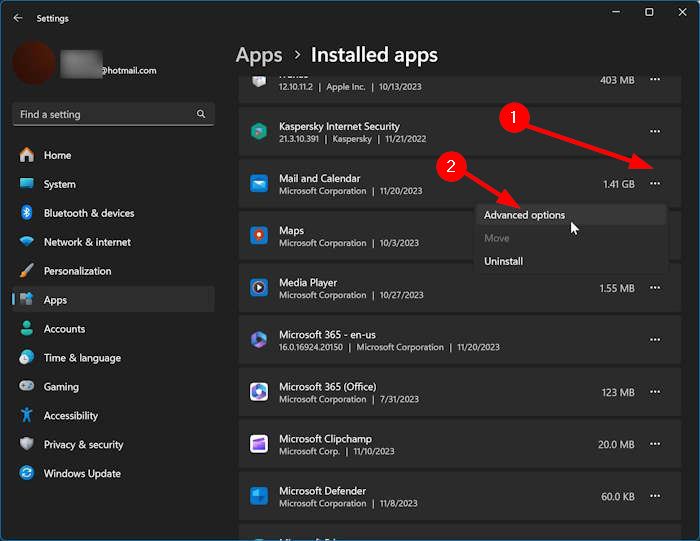700x541 pixels.
Task: Maximize the Settings window
Action: [649, 12]
